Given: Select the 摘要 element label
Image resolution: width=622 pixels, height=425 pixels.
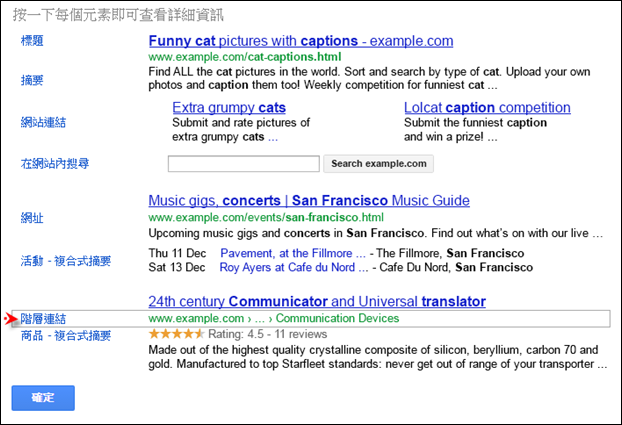Looking at the screenshot, I should point(32,80).
